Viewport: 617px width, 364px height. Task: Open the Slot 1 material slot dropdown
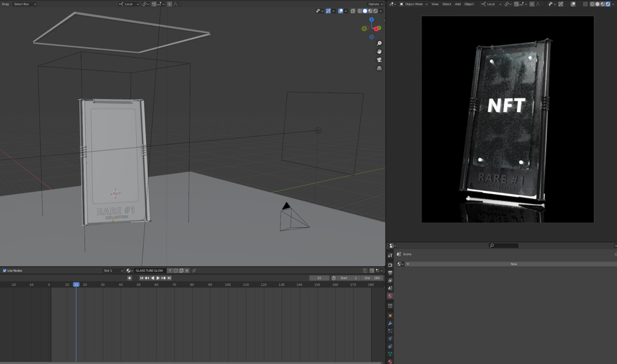(113, 271)
